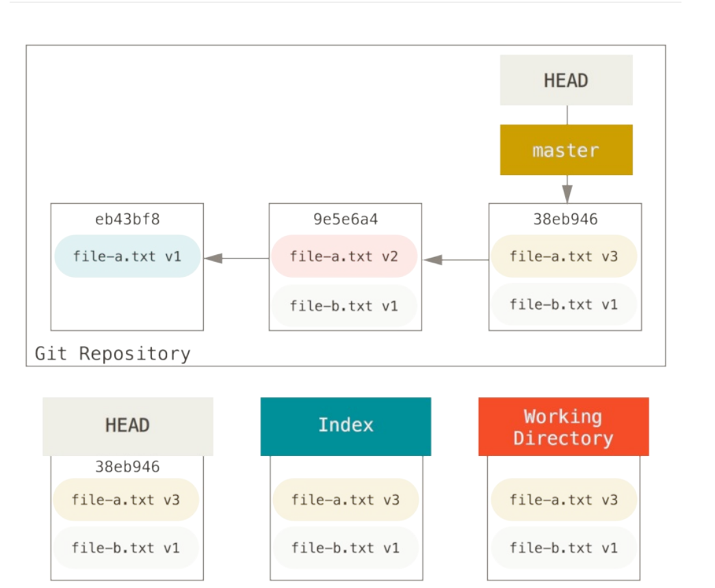715x588 pixels.
Task: Click the teal Index header
Action: [x=346, y=426]
